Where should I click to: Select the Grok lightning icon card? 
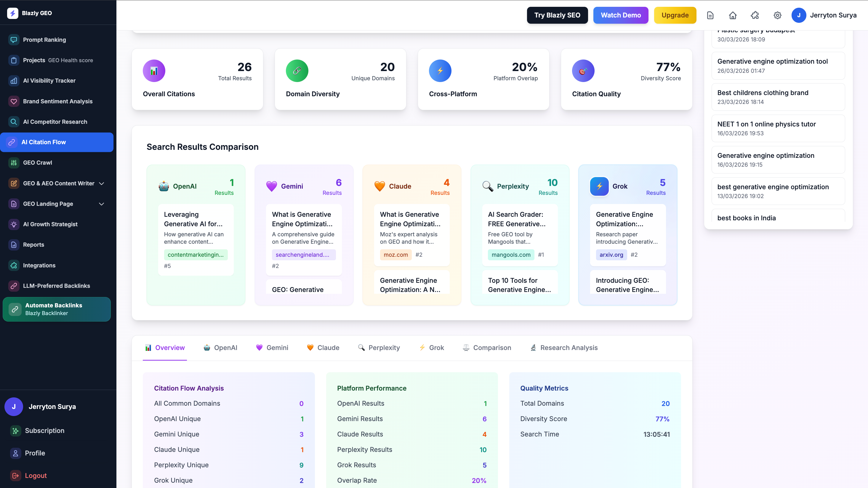coord(599,186)
